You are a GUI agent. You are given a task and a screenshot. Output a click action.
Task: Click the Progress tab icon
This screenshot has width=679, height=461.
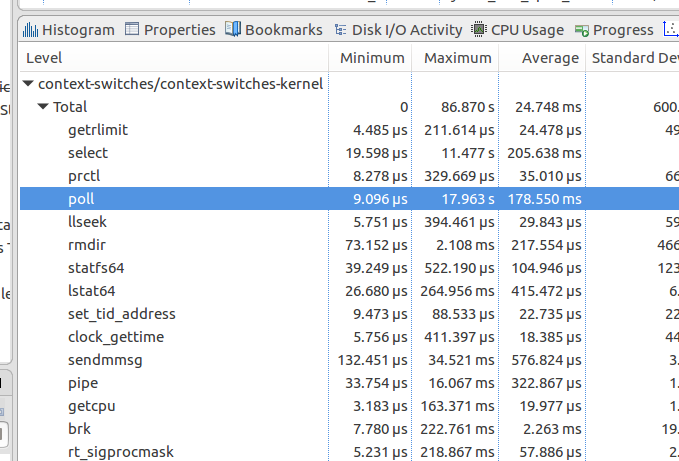point(582,30)
